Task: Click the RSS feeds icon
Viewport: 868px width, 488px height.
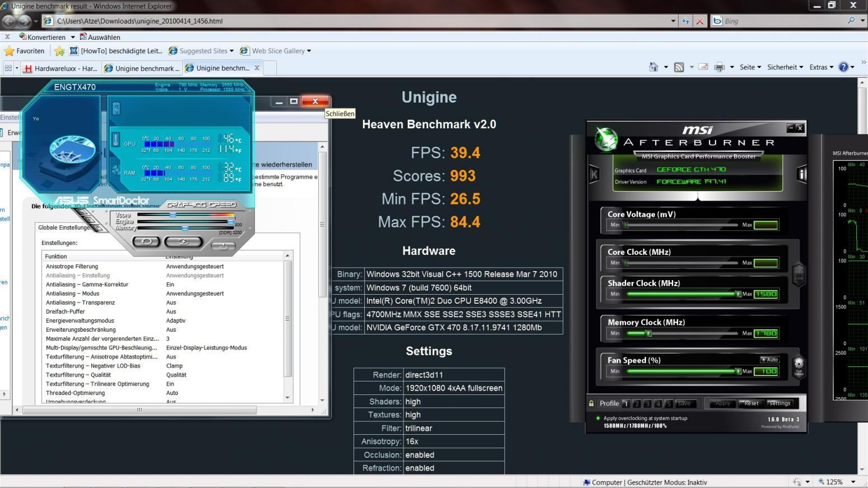Action: [x=679, y=67]
